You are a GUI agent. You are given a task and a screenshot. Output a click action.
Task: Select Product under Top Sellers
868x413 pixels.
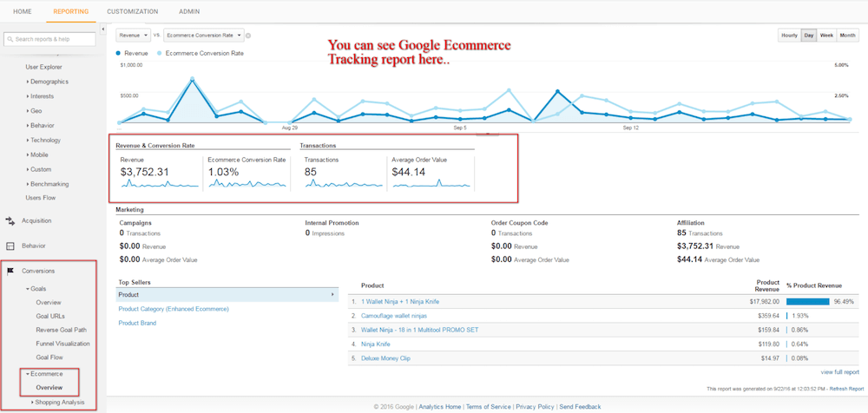coord(227,295)
